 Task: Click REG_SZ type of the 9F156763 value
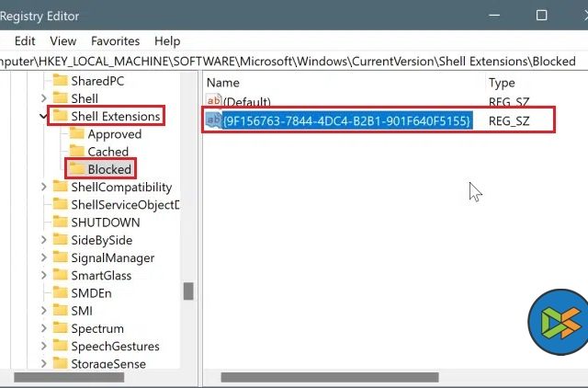[509, 120]
